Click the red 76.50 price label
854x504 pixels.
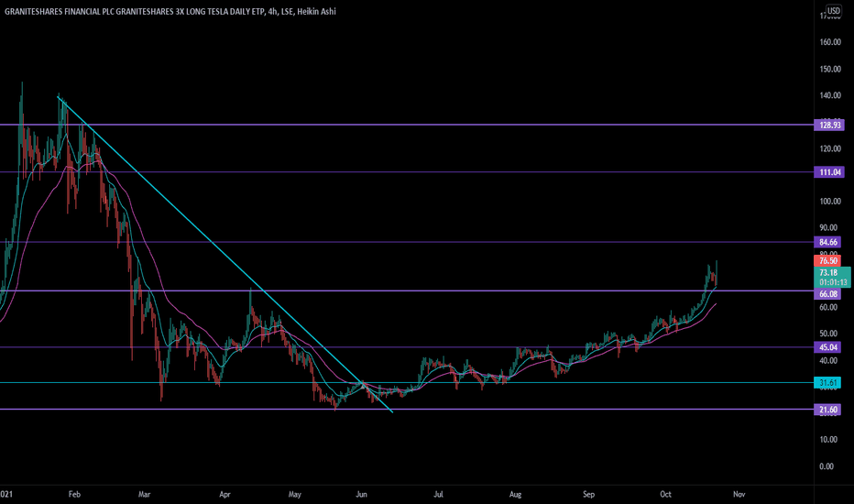click(827, 261)
